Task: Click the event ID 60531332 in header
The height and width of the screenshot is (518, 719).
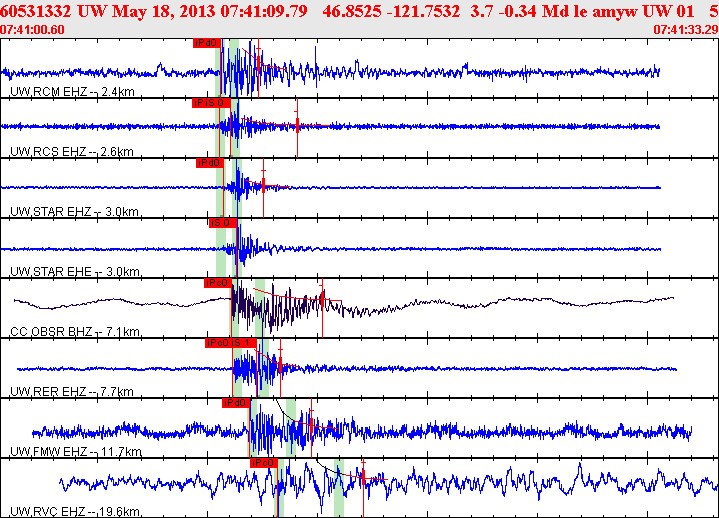Action: point(36,11)
